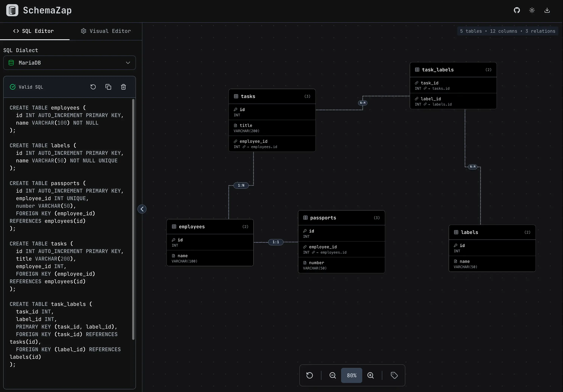Click the task_id row in task_labels
Viewport: 563px width, 392px height.
453,86
